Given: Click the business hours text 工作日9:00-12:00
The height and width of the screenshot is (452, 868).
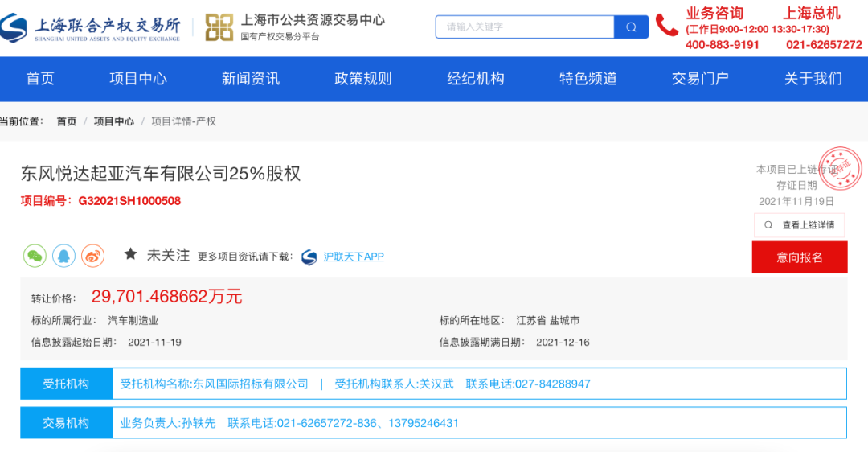Looking at the screenshot, I should (x=727, y=30).
